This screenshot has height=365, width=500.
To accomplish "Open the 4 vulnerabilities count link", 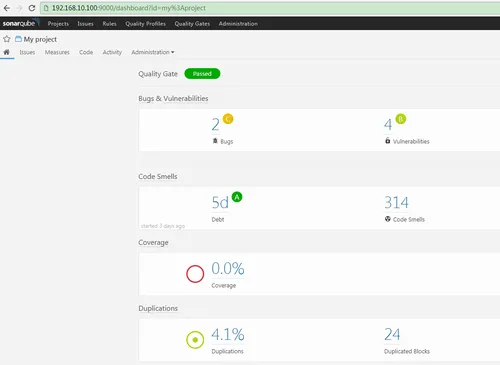I will (x=388, y=125).
